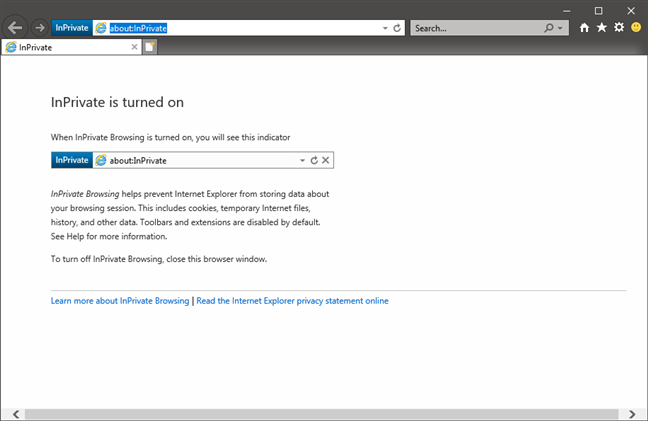Close the browser window to end InPrivate
Image resolution: width=648 pixels, height=421 pixels.
tap(631, 11)
